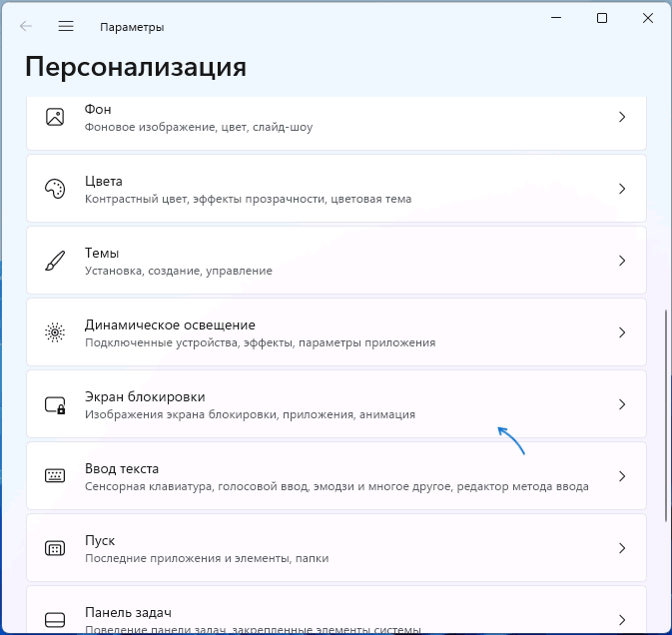Viewport: 672px width, 635px height.
Task: Click 'Фоновое изображение, цвет, слайд-шоу' description
Action: pyautogui.click(x=199, y=127)
